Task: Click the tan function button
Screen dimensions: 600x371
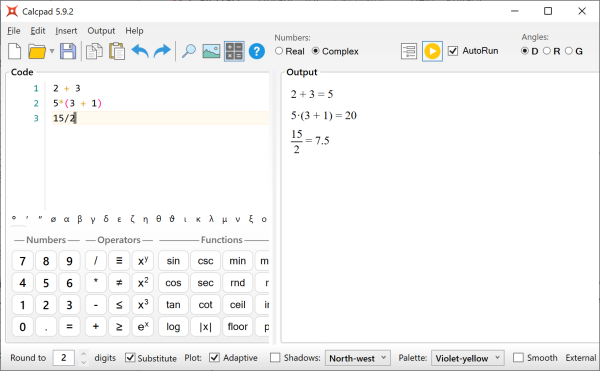Action: tap(173, 305)
